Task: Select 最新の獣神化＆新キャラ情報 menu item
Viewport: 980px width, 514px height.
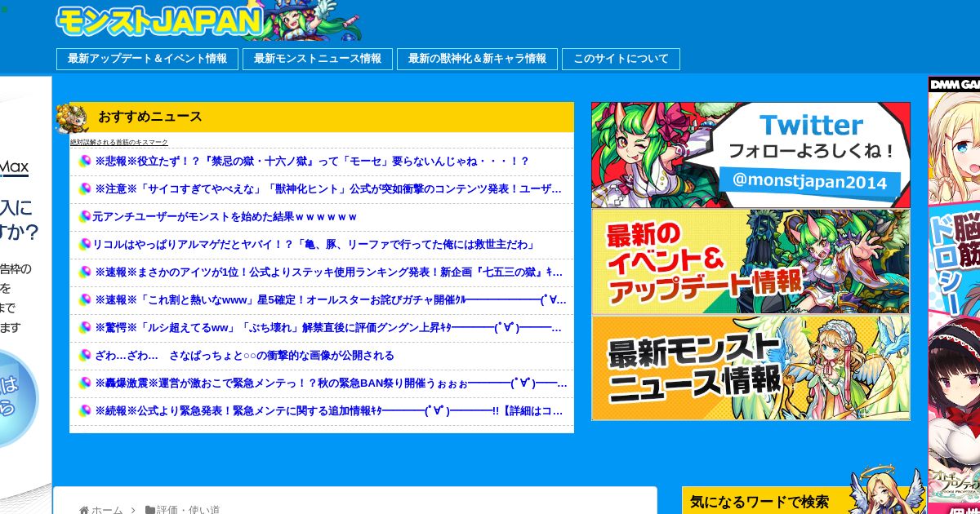Action: click(x=477, y=59)
